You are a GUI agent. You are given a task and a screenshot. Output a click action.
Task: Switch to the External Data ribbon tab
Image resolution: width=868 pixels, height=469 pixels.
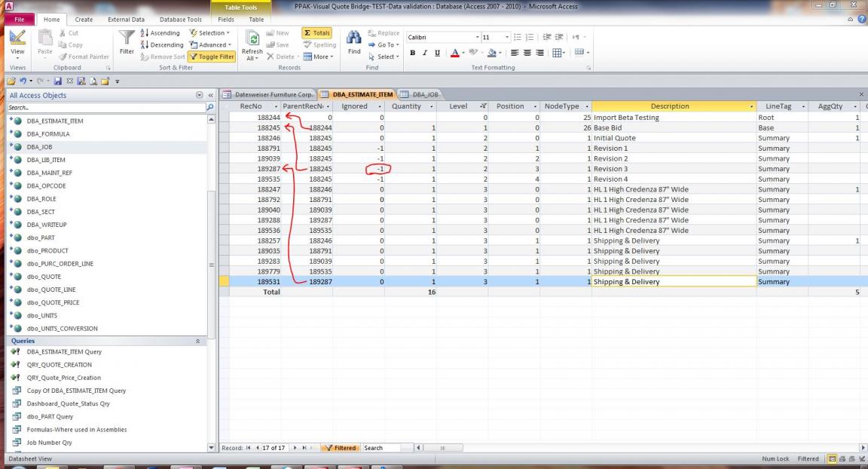126,20
